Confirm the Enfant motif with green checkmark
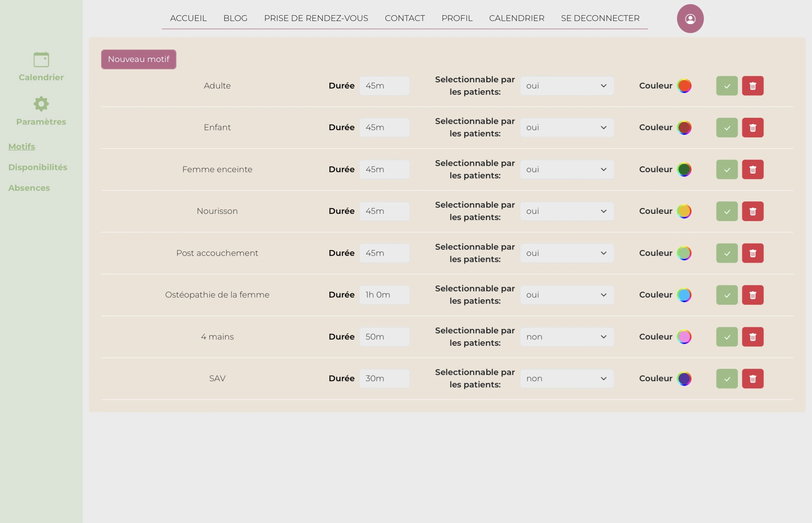This screenshot has width=812, height=523. tap(727, 128)
